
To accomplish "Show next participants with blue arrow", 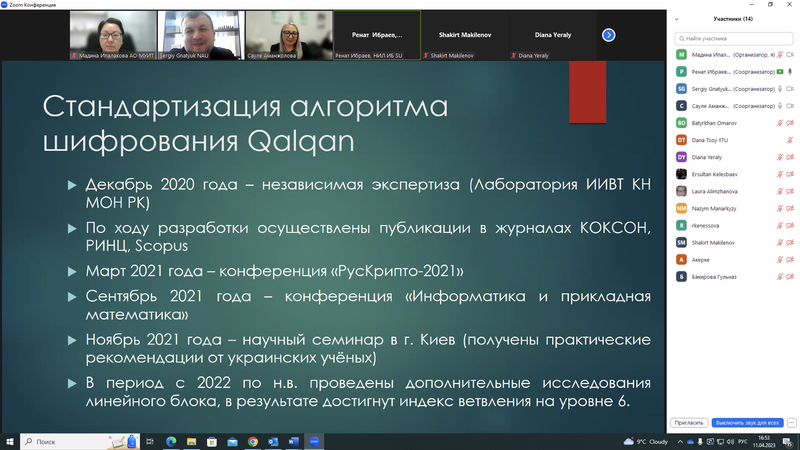I will (608, 35).
